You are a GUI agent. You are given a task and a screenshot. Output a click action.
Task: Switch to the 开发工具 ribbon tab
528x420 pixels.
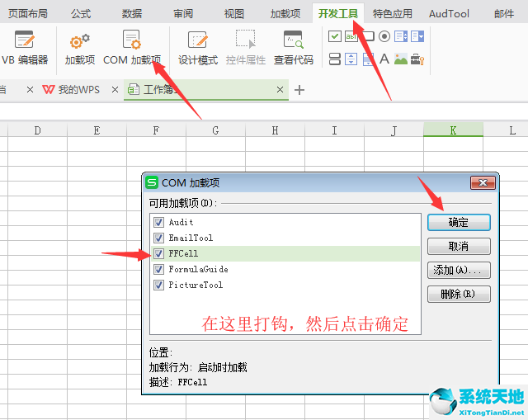pyautogui.click(x=338, y=13)
